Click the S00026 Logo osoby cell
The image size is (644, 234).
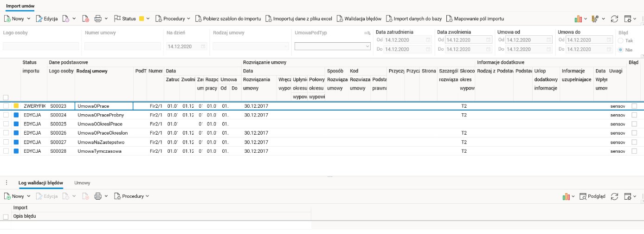(x=61, y=133)
